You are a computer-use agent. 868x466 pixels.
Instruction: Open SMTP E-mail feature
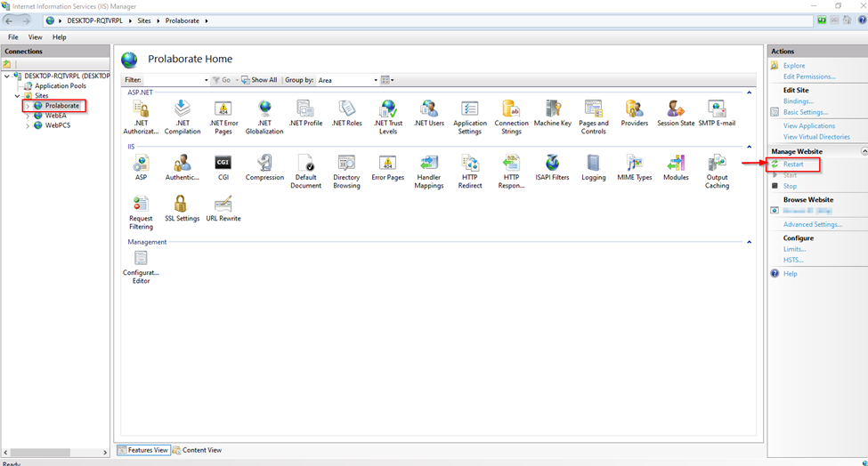click(717, 113)
